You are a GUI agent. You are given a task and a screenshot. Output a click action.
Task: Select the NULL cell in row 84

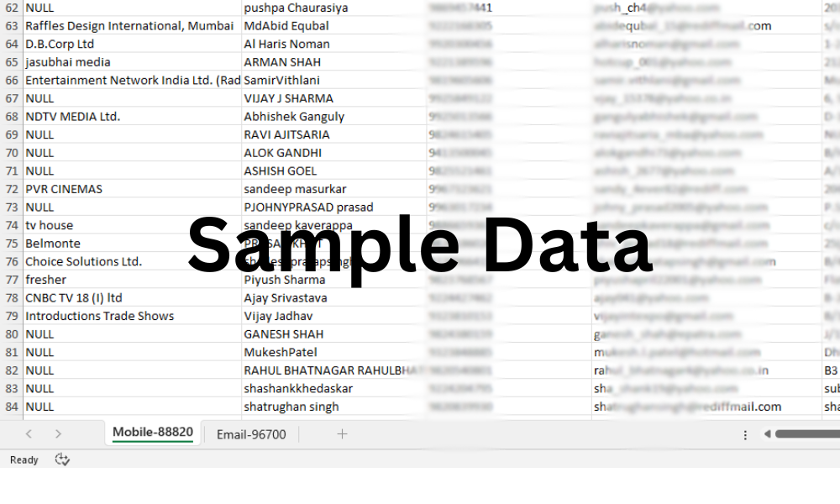[x=133, y=407]
